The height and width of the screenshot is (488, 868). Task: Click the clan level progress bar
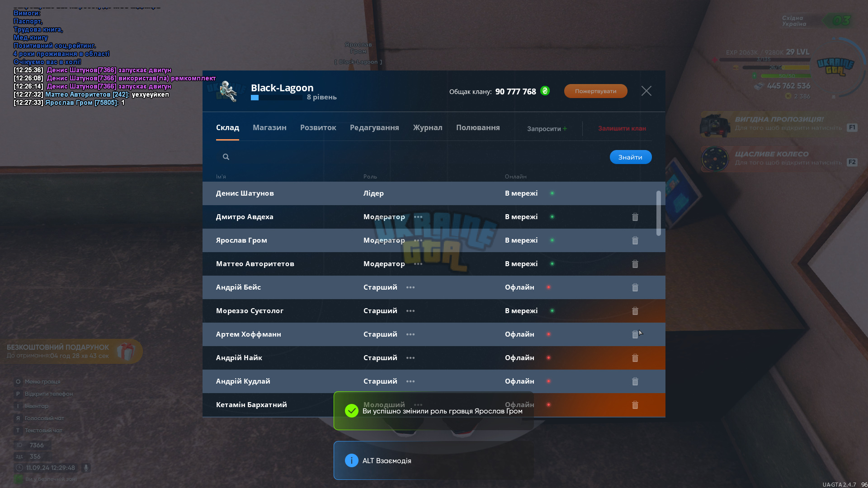[x=276, y=98]
